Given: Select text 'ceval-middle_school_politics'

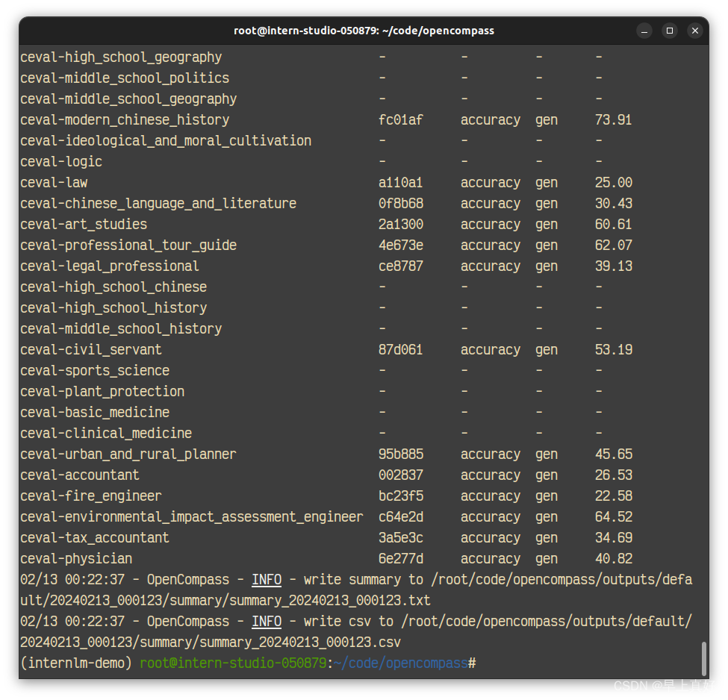Looking at the screenshot, I should click(125, 78).
